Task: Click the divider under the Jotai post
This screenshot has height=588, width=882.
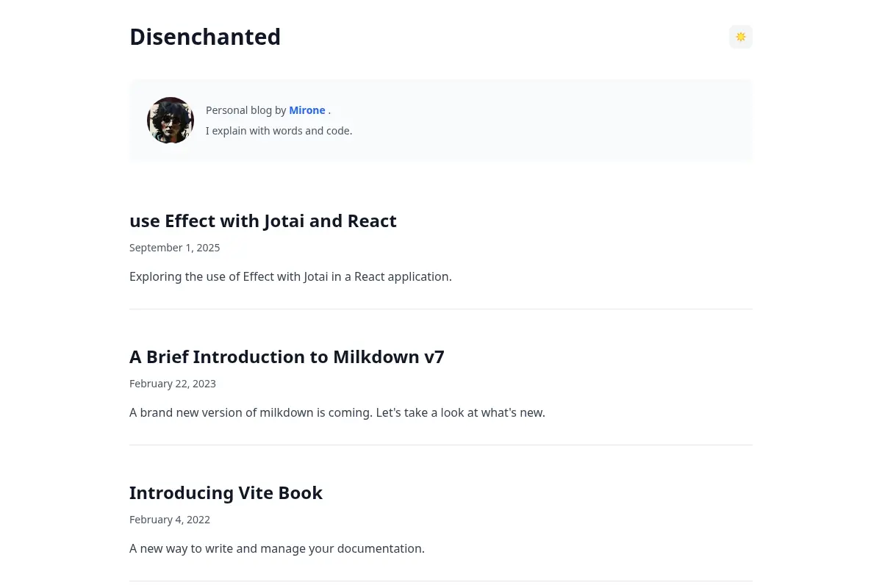Action: 441,309
